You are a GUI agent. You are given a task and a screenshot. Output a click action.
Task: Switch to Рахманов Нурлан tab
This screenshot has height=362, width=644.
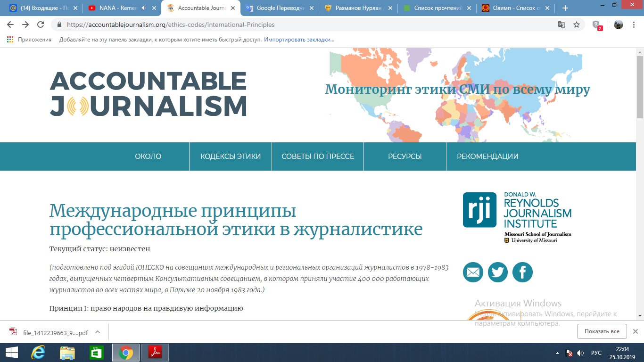pyautogui.click(x=358, y=8)
